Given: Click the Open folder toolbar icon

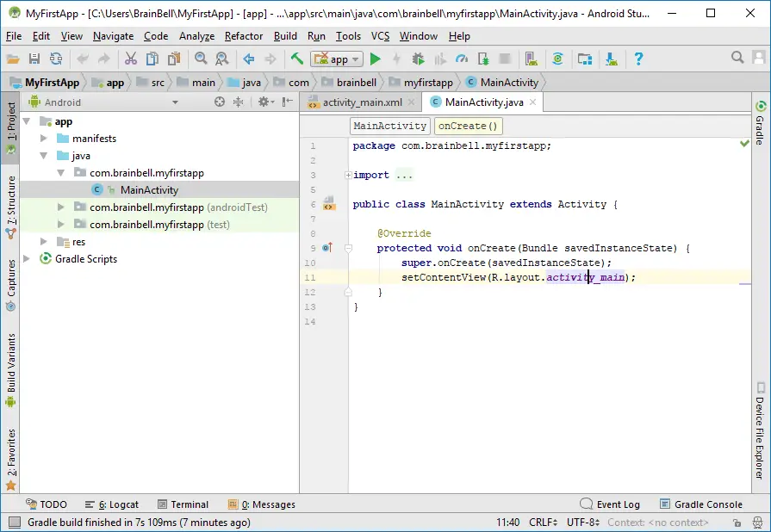Looking at the screenshot, I should point(13,59).
